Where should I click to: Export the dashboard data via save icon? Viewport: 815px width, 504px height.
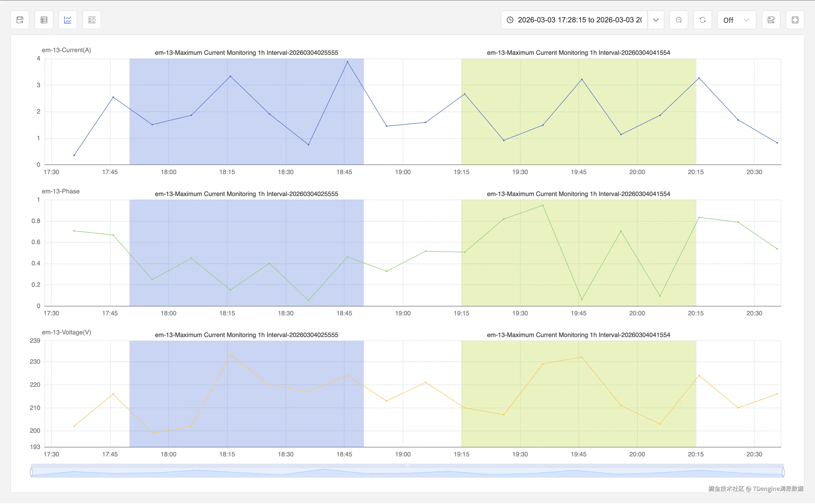click(x=20, y=20)
